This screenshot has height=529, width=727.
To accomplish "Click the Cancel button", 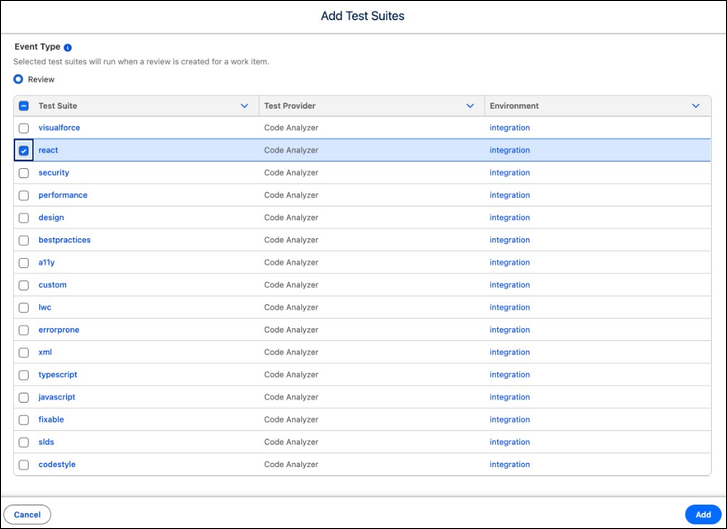I will tap(27, 515).
